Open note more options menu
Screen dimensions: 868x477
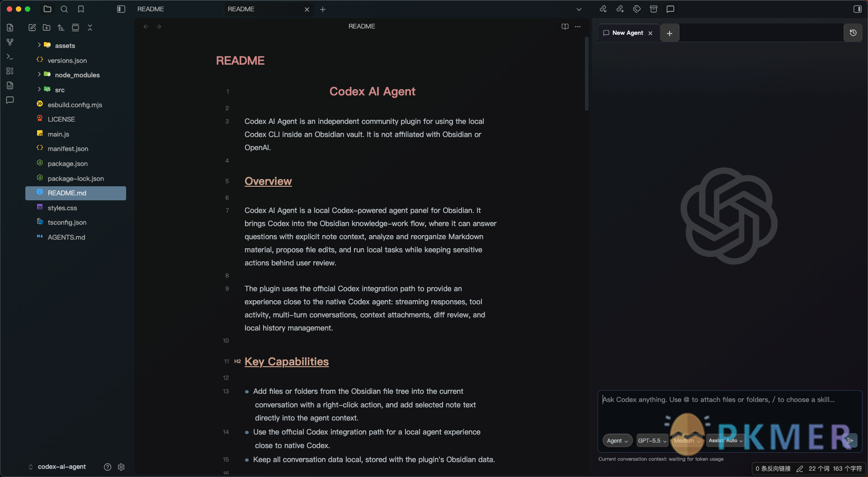[578, 27]
